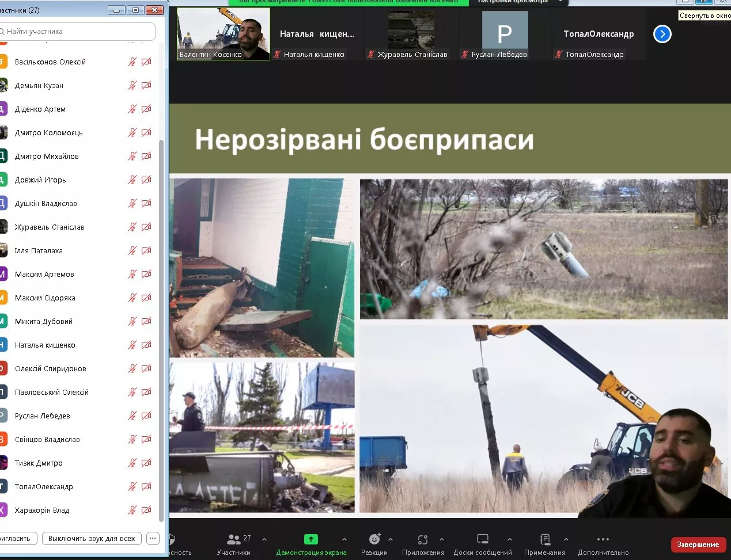Toggle camera for Максим Артемов

pyautogui.click(x=147, y=274)
